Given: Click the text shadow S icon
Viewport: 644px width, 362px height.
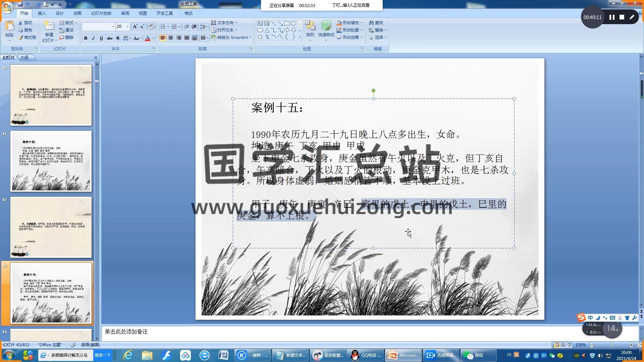Looking at the screenshot, I should 118,38.
